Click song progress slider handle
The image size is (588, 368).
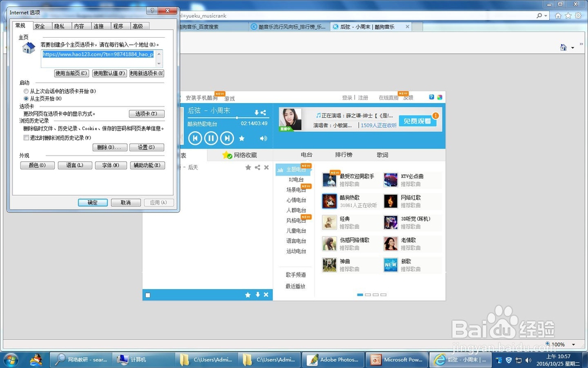[x=236, y=118]
